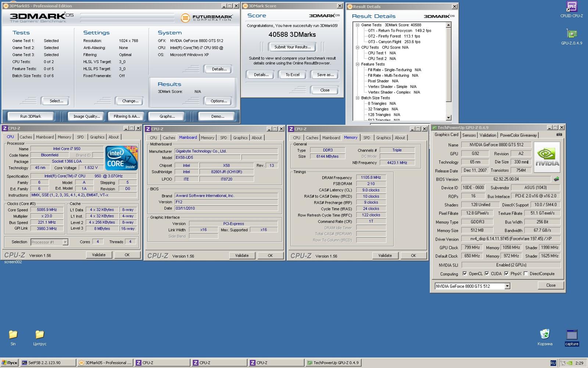588x368 pixels.
Task: Open Graphics tab in Mainboard CPU-Z window
Action: (240, 138)
